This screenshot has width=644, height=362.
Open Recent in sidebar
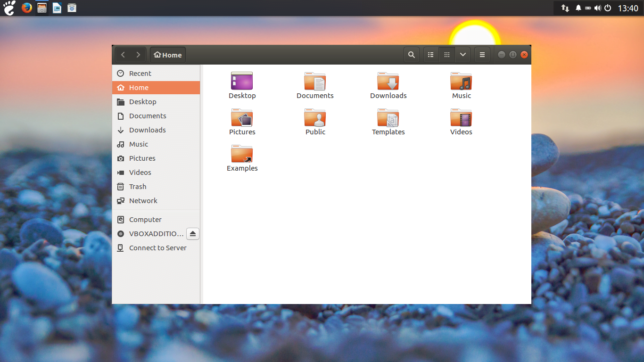click(x=140, y=74)
